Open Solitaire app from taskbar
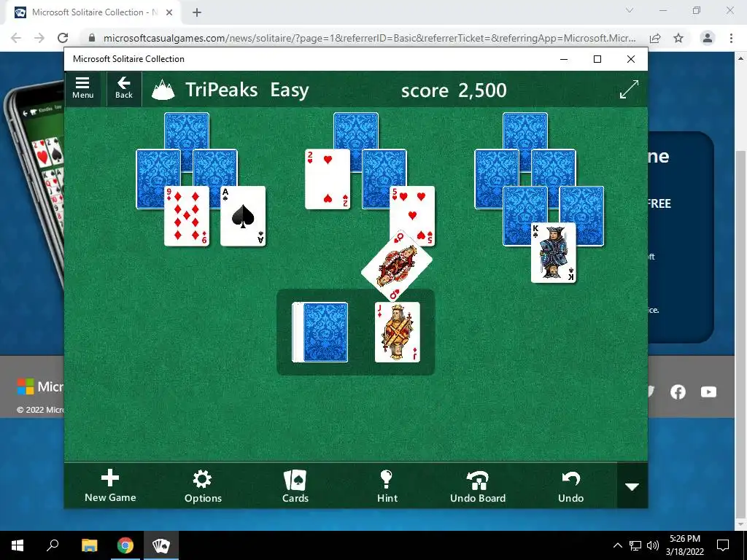This screenshot has height=560, width=747. [x=161, y=545]
